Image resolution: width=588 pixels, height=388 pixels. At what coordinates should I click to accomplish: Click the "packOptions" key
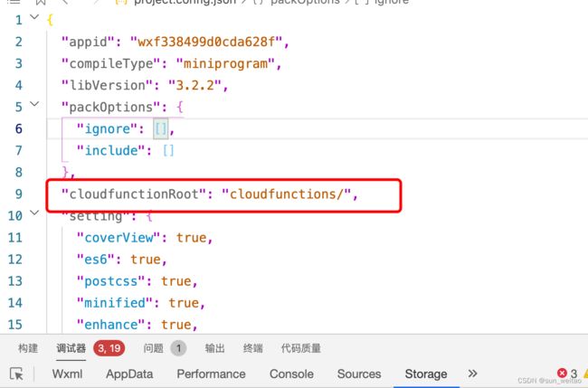[x=111, y=107]
